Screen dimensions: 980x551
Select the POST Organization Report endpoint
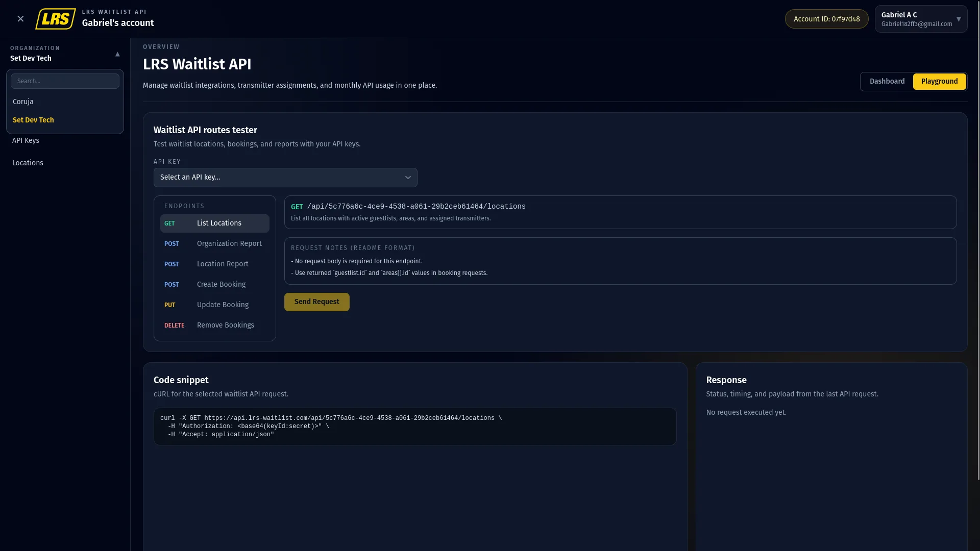click(x=214, y=244)
